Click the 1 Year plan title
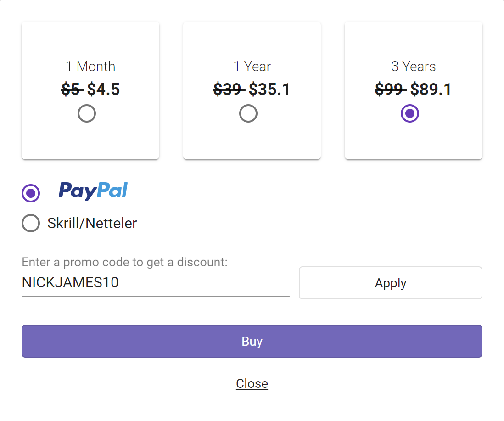 click(252, 67)
